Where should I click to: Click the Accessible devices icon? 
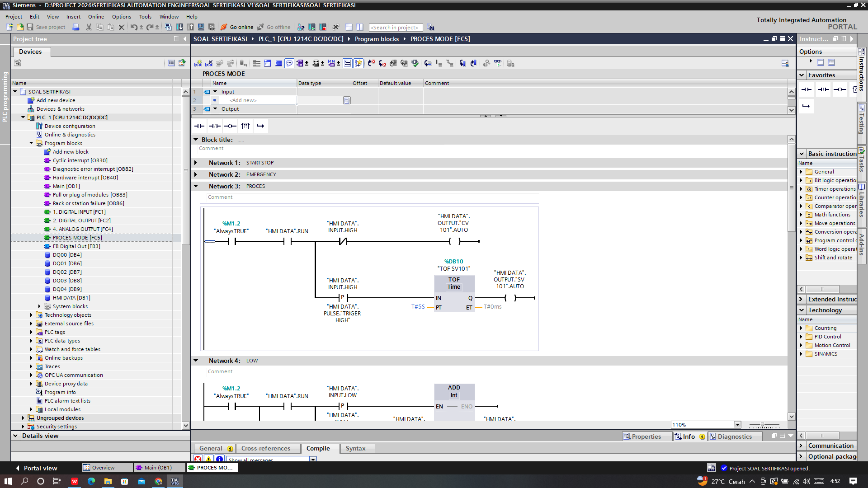click(x=301, y=27)
